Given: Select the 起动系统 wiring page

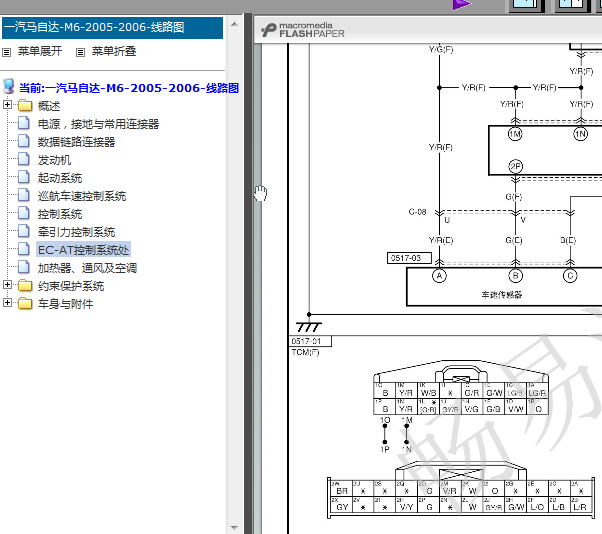Looking at the screenshot, I should (60, 178).
